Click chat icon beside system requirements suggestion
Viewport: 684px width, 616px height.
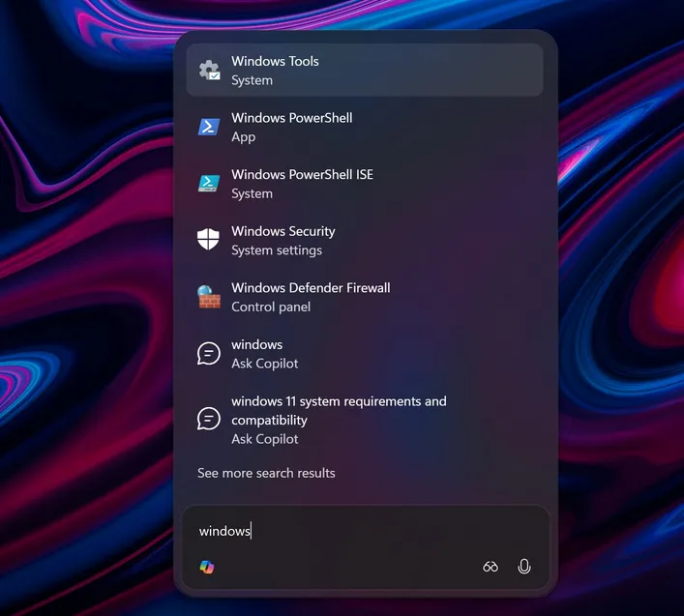coord(209,419)
